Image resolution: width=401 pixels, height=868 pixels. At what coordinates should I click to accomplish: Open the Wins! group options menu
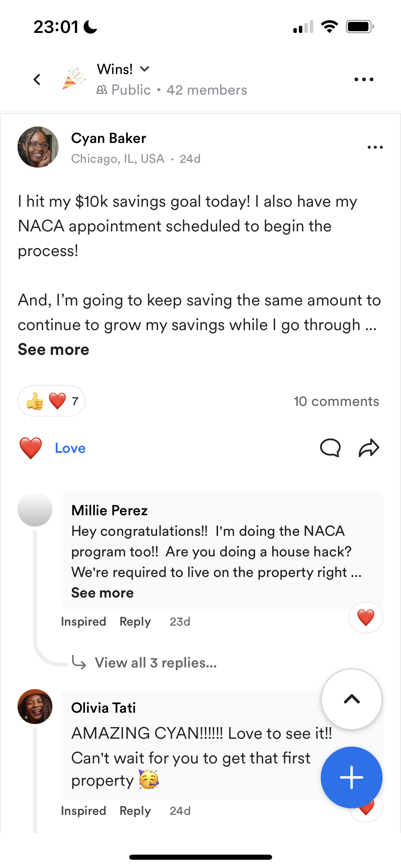click(x=364, y=80)
